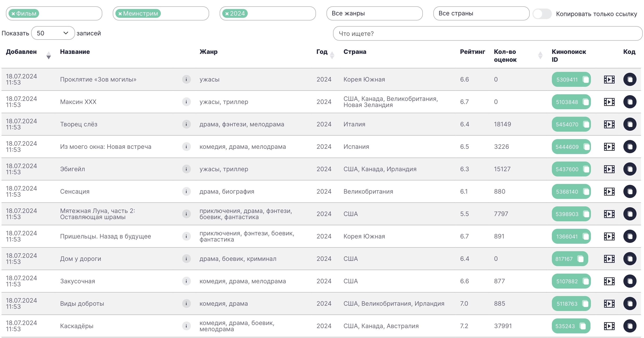Click info icon next to Каскадёры

click(186, 326)
